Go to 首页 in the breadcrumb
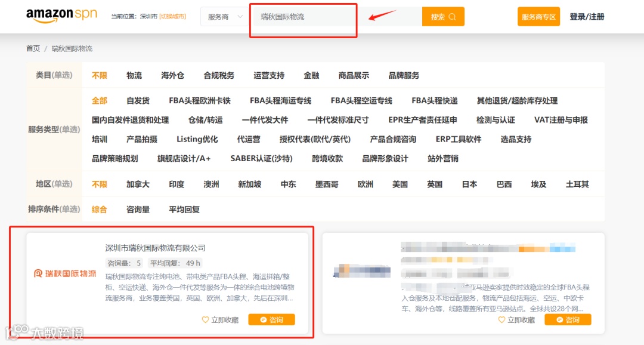This screenshot has width=644, height=345. coord(33,48)
